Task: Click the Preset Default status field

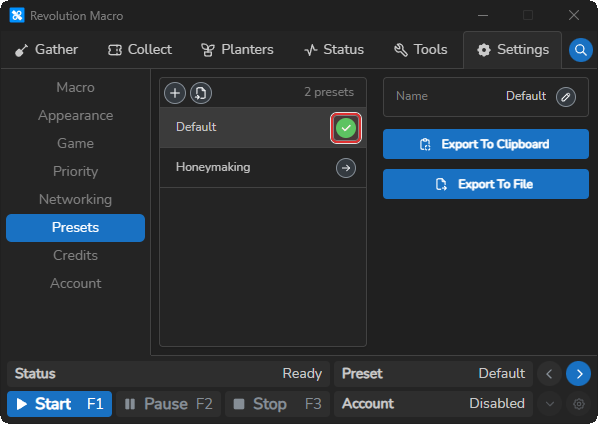Action: click(433, 374)
